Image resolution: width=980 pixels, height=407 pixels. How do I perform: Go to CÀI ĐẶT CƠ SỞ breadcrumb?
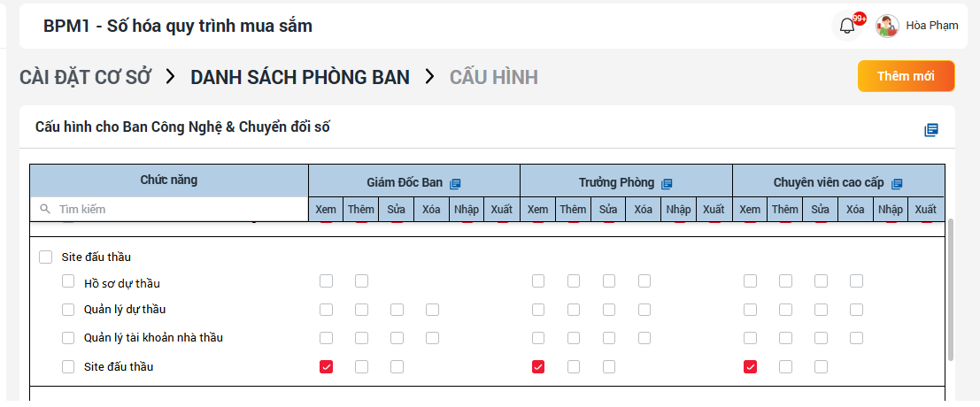(86, 77)
